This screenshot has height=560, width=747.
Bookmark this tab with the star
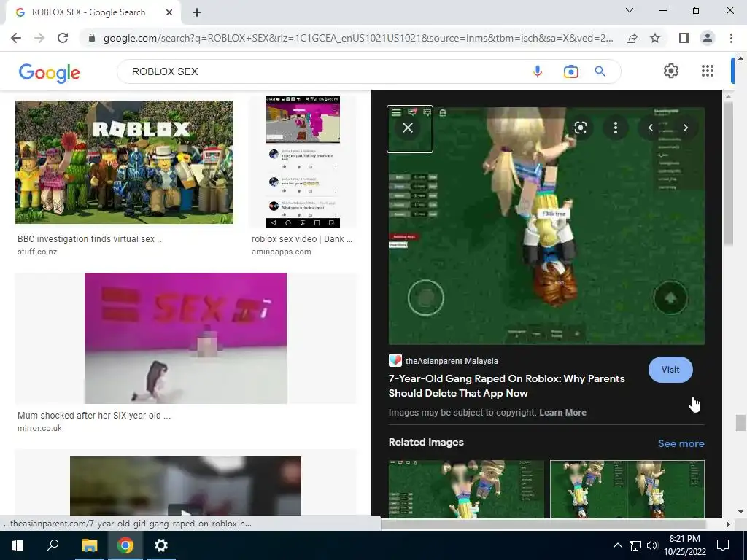[655, 38]
